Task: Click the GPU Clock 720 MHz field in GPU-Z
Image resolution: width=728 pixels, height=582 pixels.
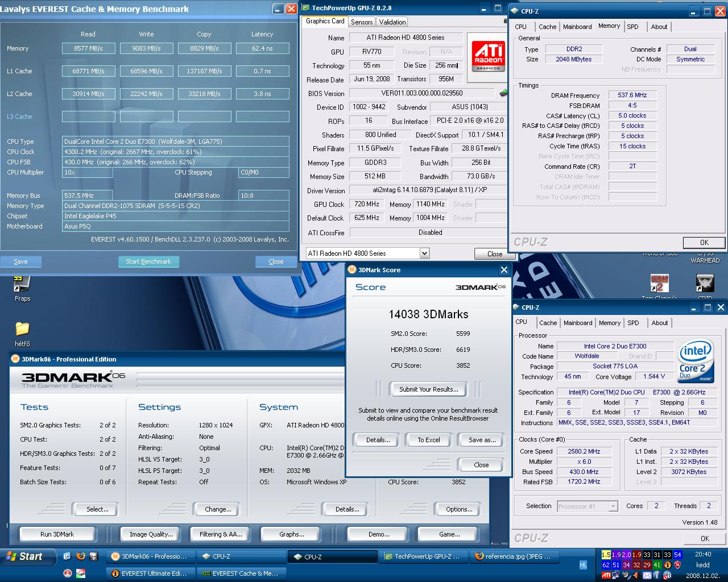Action: 366,204
